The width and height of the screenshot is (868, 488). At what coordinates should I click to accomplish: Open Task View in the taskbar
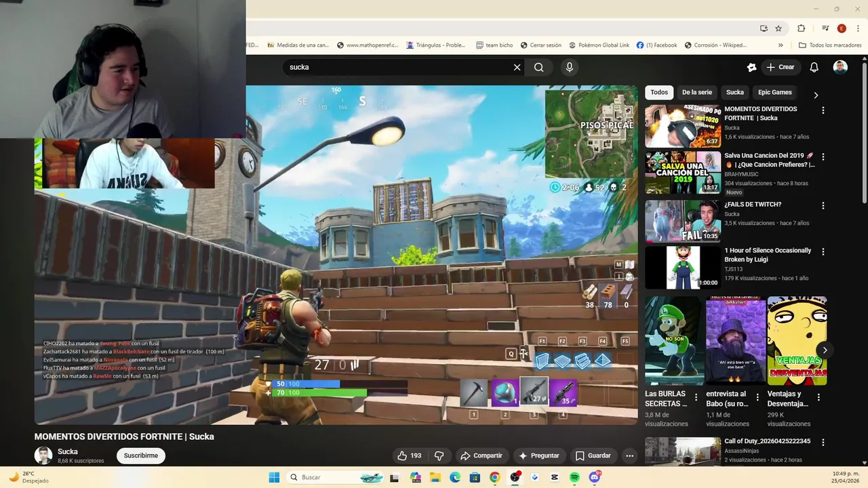coord(394,477)
